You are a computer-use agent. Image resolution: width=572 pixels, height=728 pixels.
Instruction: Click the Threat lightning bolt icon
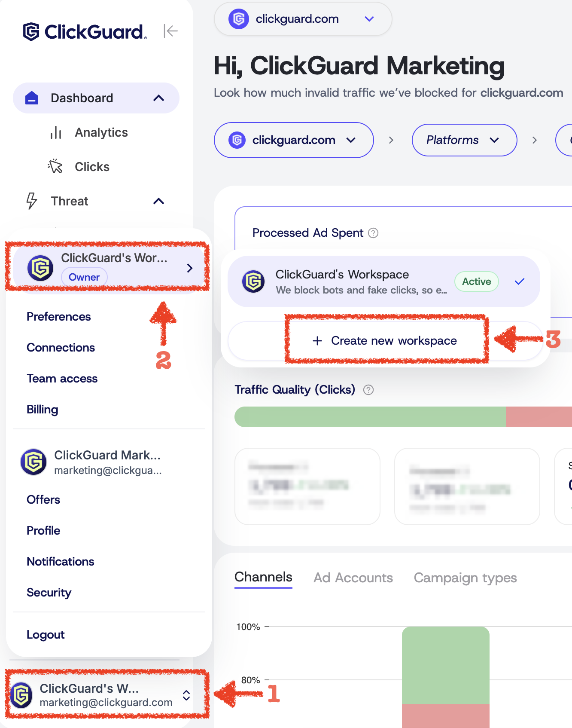[32, 201]
